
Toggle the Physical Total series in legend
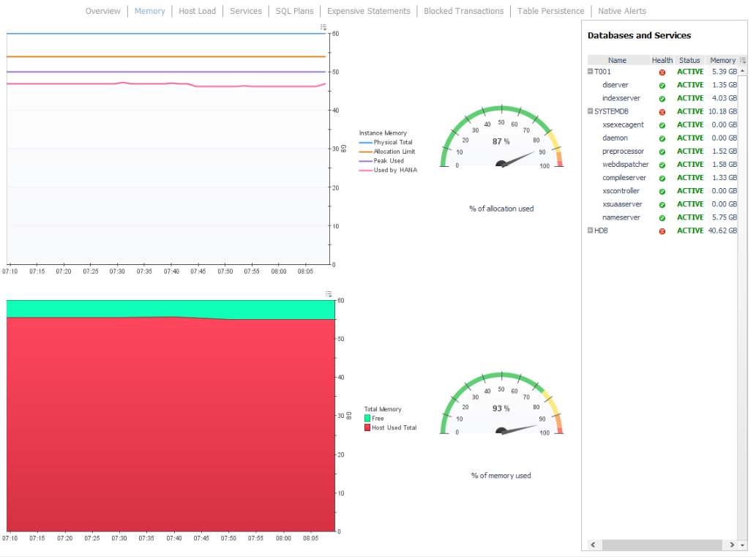click(392, 143)
